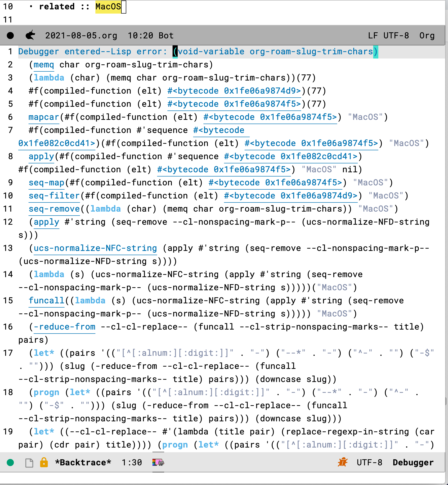Image resolution: width=448 pixels, height=485 pixels.
Task: Open the seq-filter function definition link
Action: [x=54, y=195]
